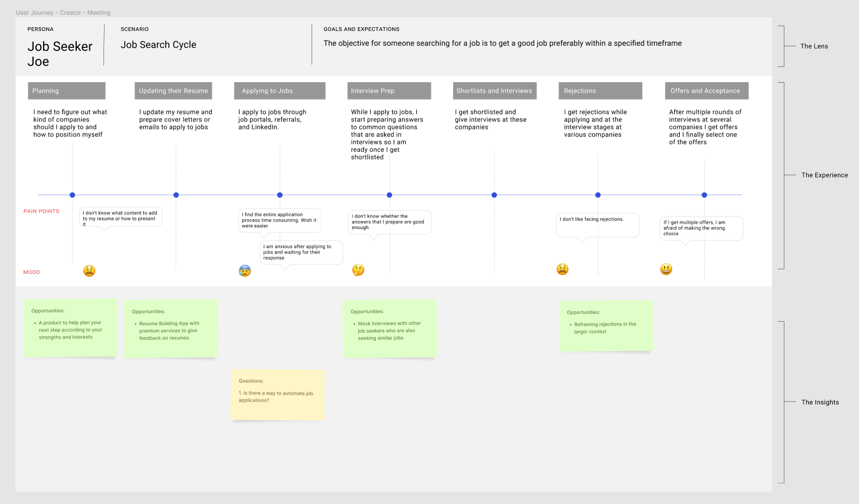The width and height of the screenshot is (859, 504).
Task: Click the text 'After multiple rounds of interviews'
Action: tap(705, 127)
